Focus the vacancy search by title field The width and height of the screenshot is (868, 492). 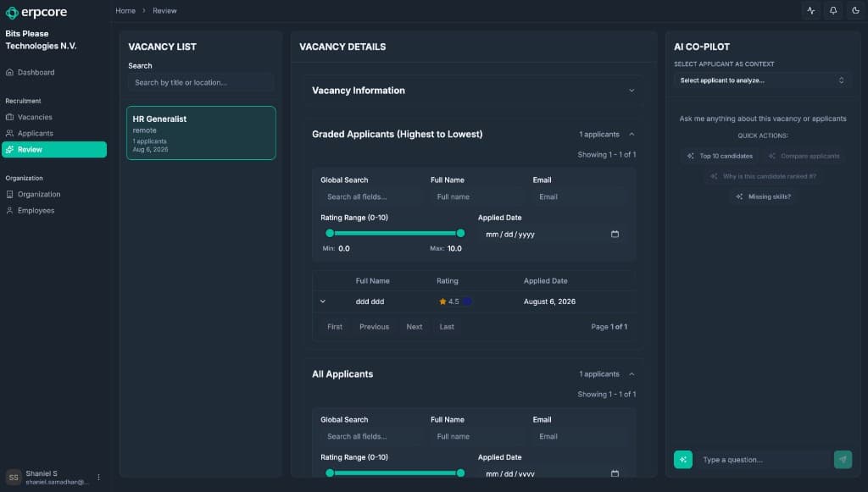click(201, 82)
